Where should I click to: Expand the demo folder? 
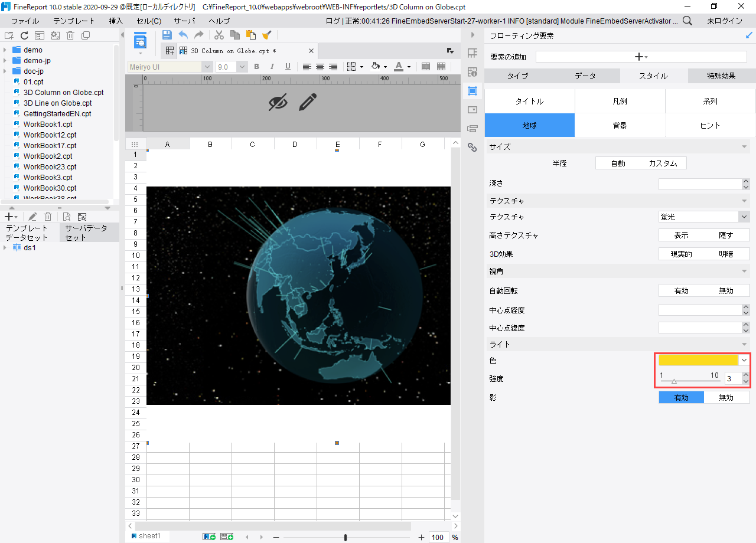pos(5,50)
